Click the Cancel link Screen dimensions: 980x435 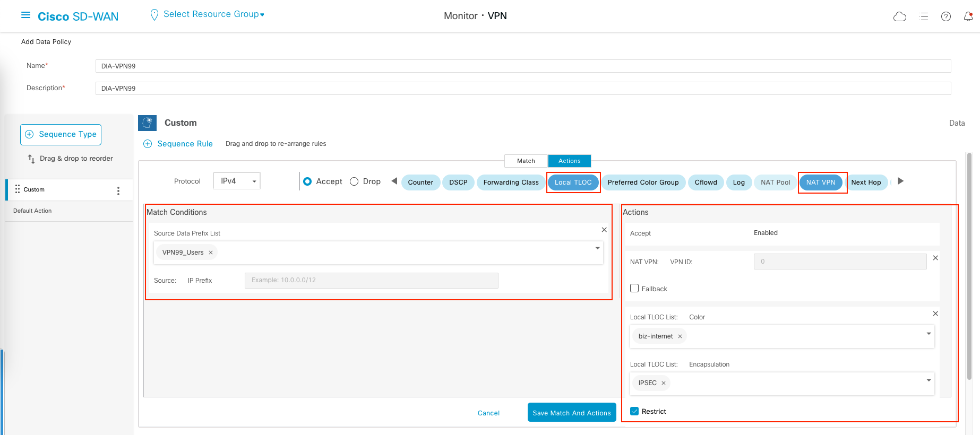tap(488, 413)
